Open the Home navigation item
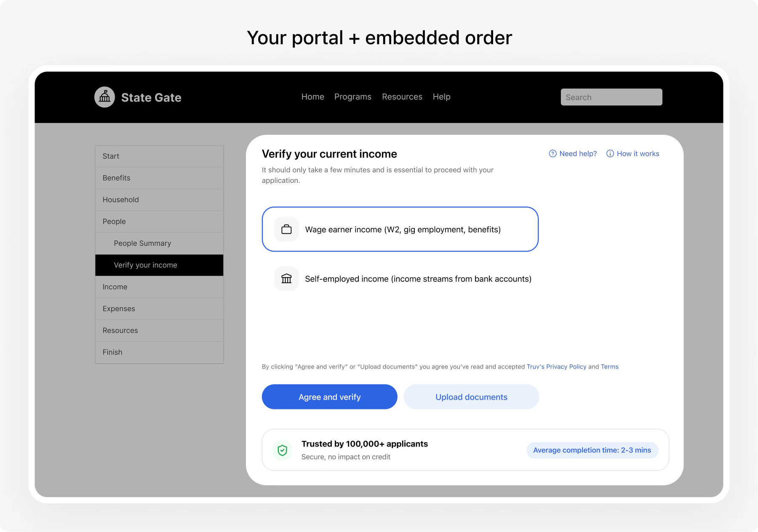This screenshot has width=758, height=532. click(312, 97)
